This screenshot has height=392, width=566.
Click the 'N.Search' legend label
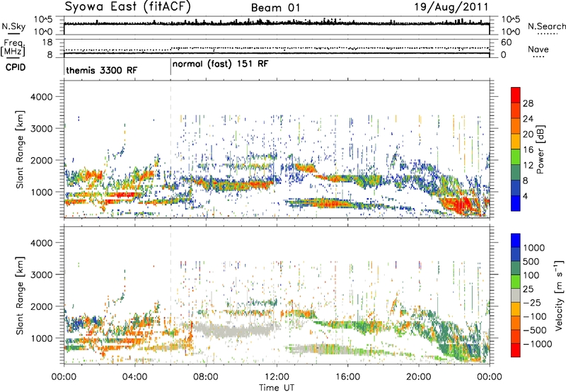pyautogui.click(x=547, y=26)
